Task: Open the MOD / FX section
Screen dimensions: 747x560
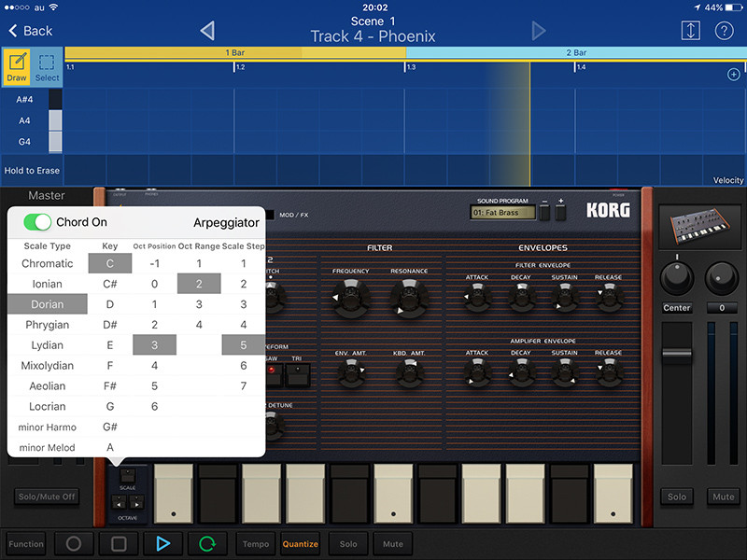Action: [293, 215]
